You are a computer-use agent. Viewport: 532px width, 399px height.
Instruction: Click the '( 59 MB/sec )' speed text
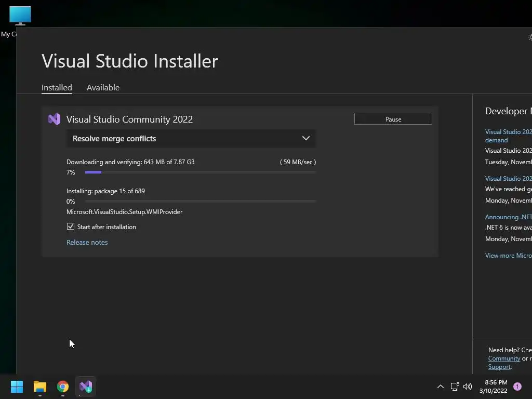(298, 162)
